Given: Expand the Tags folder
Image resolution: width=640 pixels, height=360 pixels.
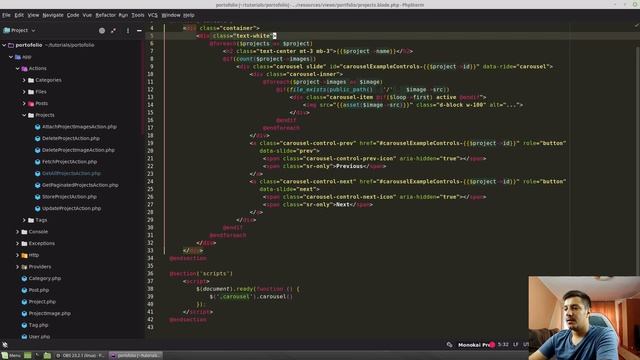Looking at the screenshot, I should (24, 220).
